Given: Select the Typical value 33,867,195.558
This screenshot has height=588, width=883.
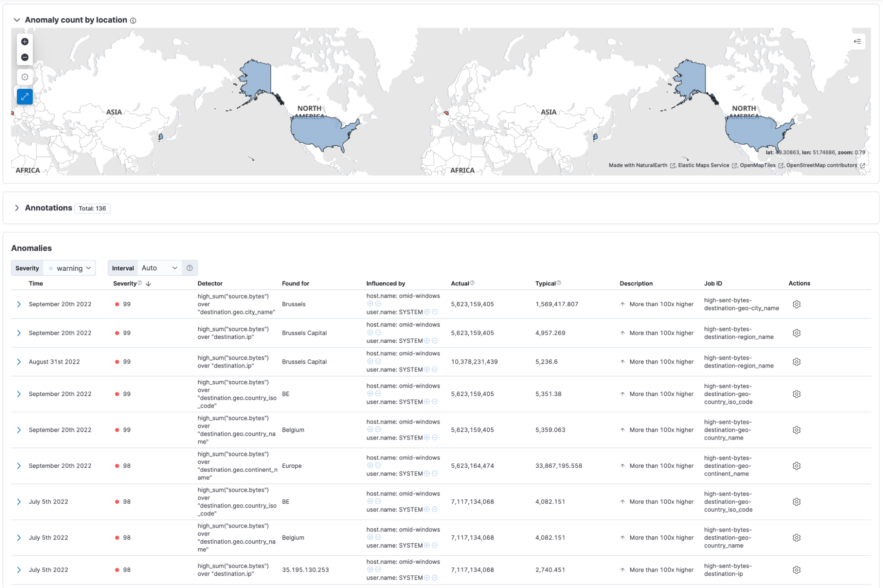Looking at the screenshot, I should click(559, 466).
